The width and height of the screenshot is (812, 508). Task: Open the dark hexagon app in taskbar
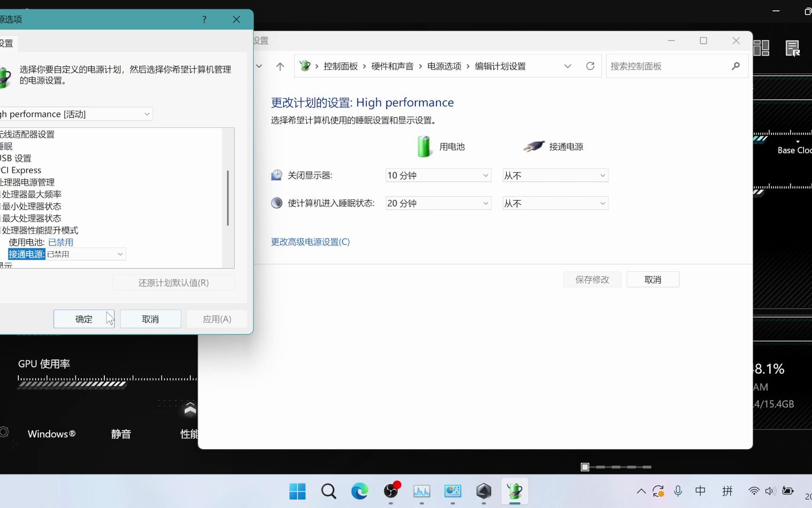[484, 492]
